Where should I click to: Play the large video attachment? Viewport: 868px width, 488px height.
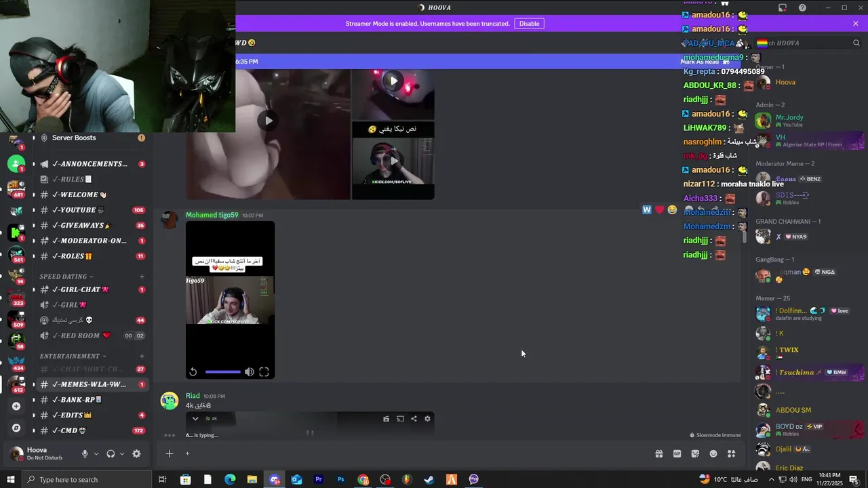pos(269,121)
